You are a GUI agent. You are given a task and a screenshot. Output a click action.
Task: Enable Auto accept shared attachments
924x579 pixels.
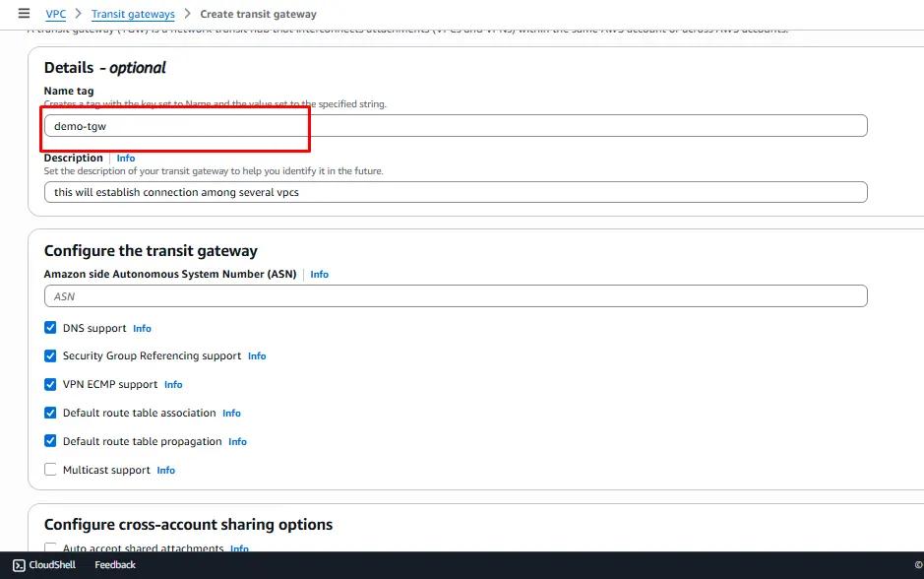pyautogui.click(x=50, y=547)
